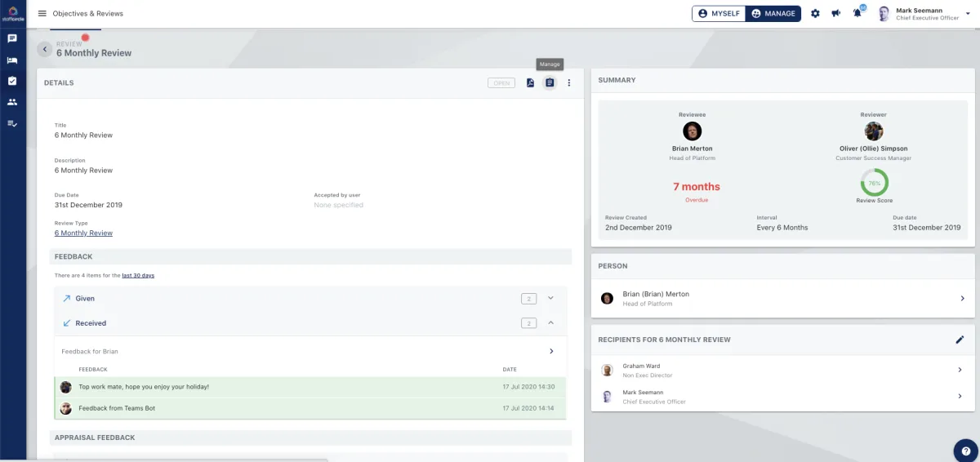Viewport: 980px width, 462px height.
Task: Go back using the arrow beside 6 Monthly Review
Action: coord(45,49)
